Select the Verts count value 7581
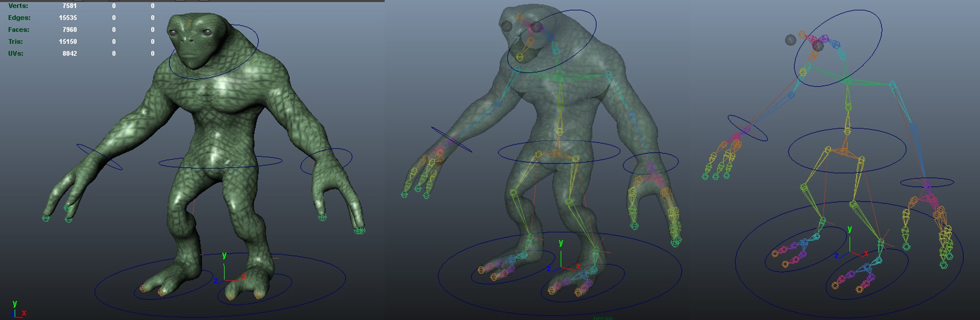 pos(69,6)
